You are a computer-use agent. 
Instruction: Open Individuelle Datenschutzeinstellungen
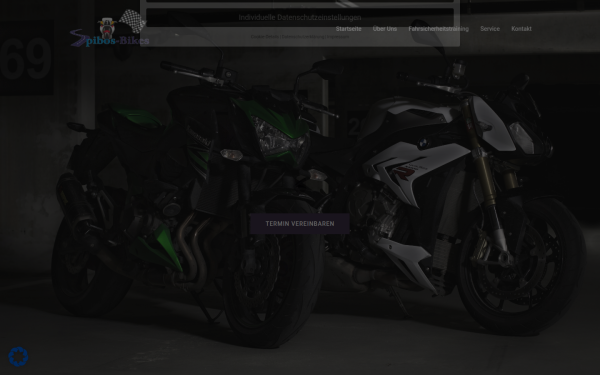[x=300, y=18]
